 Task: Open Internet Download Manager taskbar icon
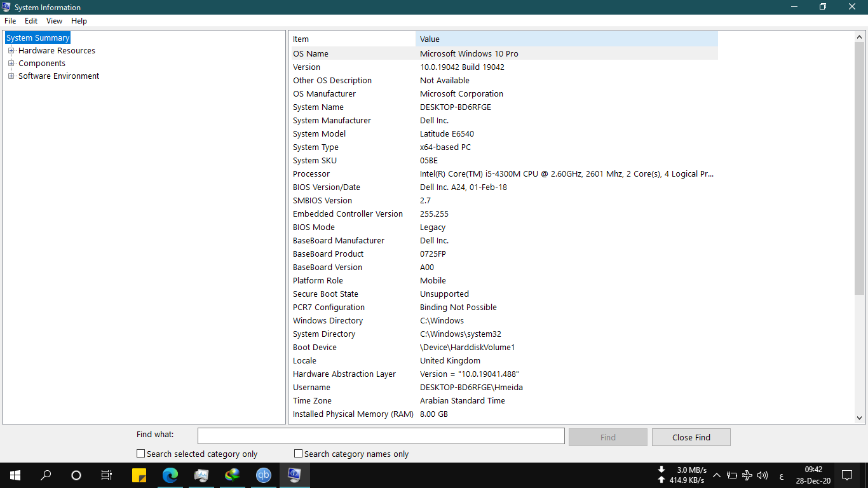click(233, 475)
